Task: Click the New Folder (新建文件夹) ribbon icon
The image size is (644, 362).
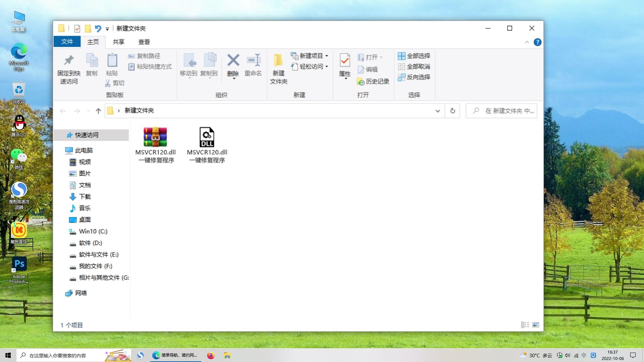Action: coord(278,61)
